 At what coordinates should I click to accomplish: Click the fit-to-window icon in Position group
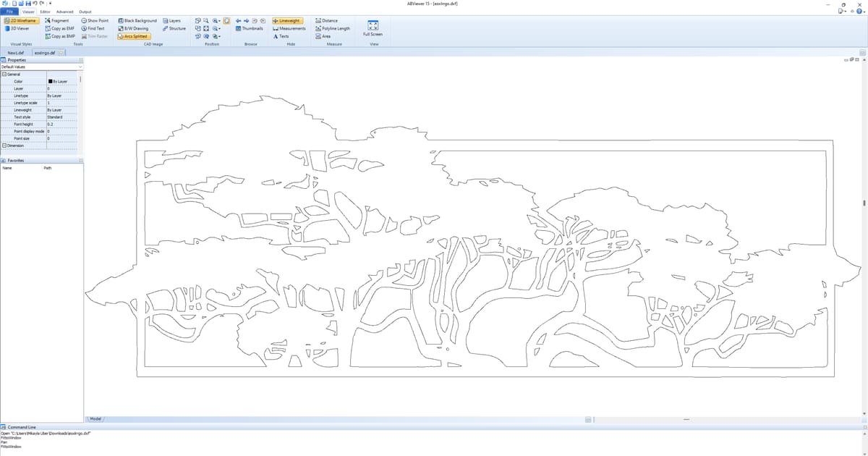(x=206, y=28)
